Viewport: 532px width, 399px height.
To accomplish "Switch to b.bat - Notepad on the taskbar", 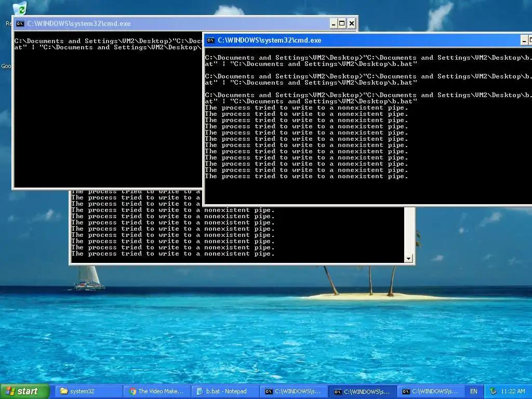I will point(225,391).
